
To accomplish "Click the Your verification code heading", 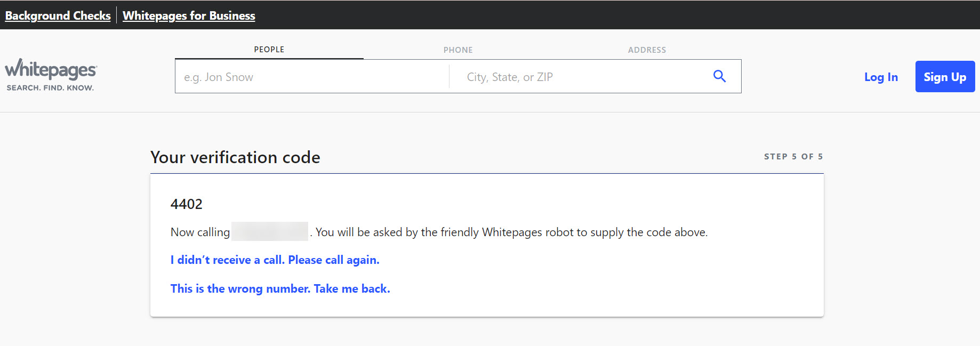I will click(x=235, y=157).
